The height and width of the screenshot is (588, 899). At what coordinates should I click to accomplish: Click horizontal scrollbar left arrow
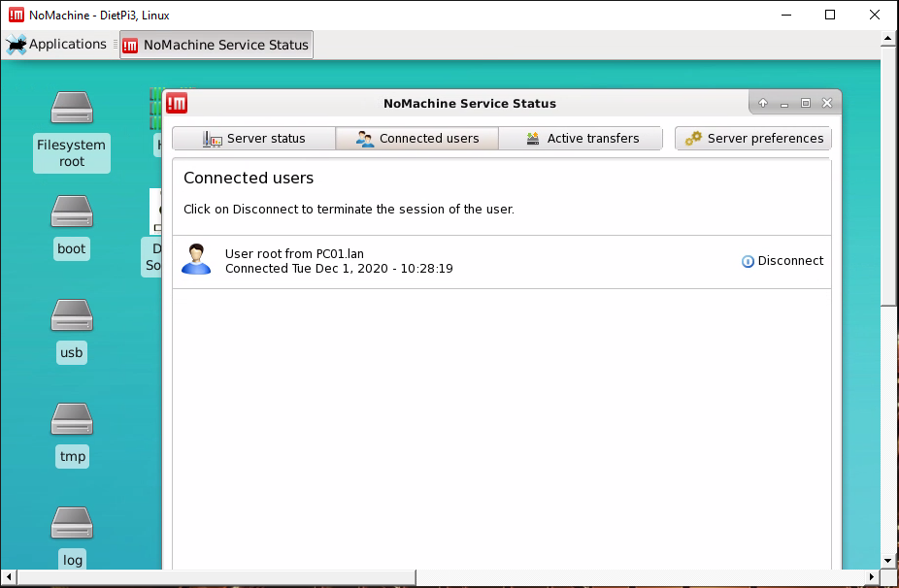pos(8,576)
